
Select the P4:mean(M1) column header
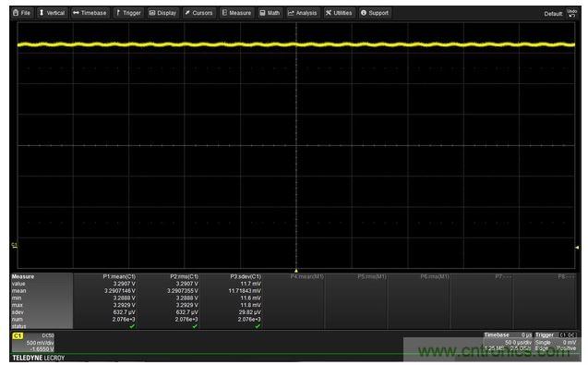click(x=306, y=276)
